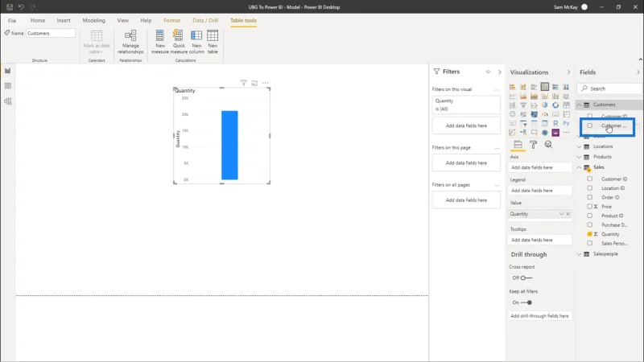Image resolution: width=644 pixels, height=362 pixels.
Task: Select the Clustered bar chart visualization
Action: click(x=534, y=87)
